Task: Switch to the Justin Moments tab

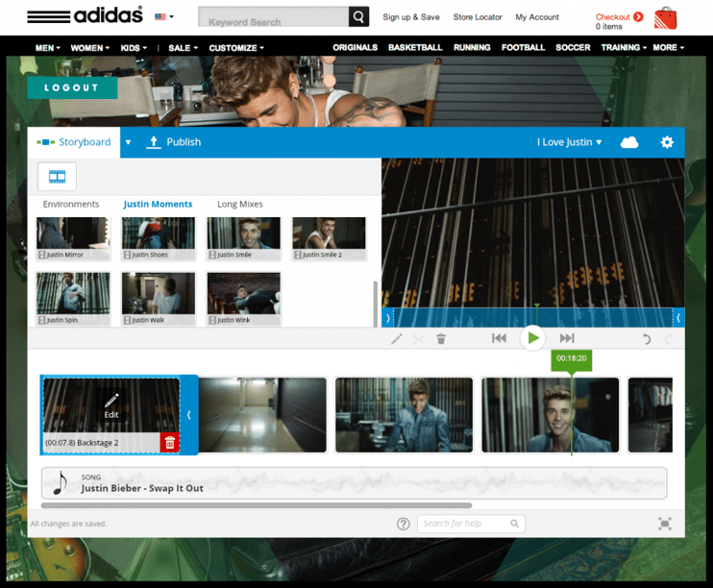Action: tap(158, 205)
